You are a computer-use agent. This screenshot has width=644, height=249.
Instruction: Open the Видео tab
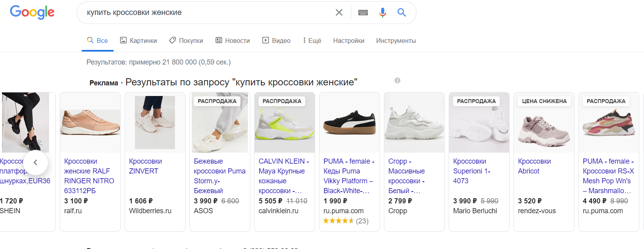(277, 41)
